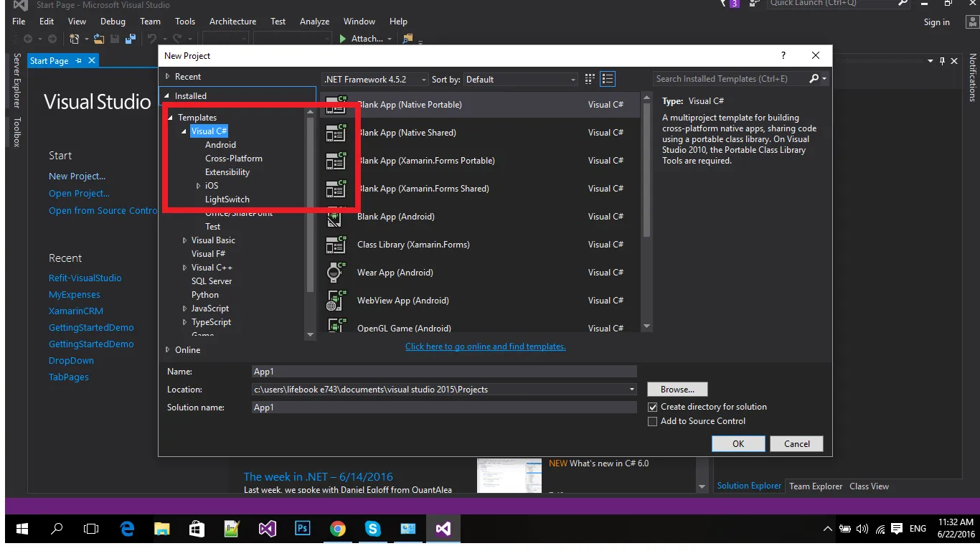Open the Attach button dropdown arrow
The width and height of the screenshot is (980, 551).
click(390, 39)
